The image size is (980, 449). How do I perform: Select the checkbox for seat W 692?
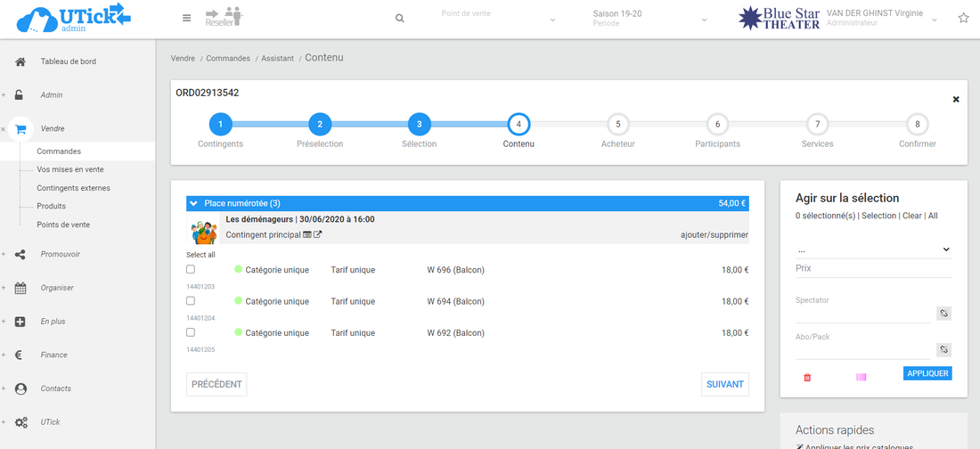tap(191, 332)
